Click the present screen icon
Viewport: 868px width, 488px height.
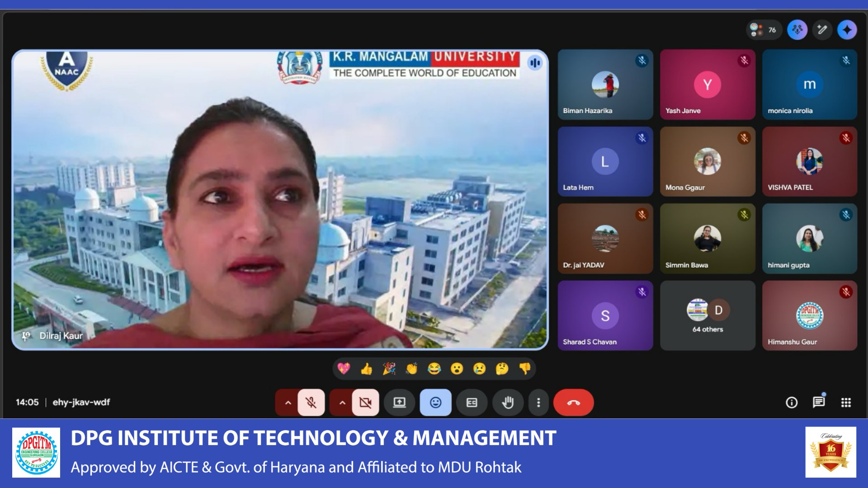tap(399, 402)
